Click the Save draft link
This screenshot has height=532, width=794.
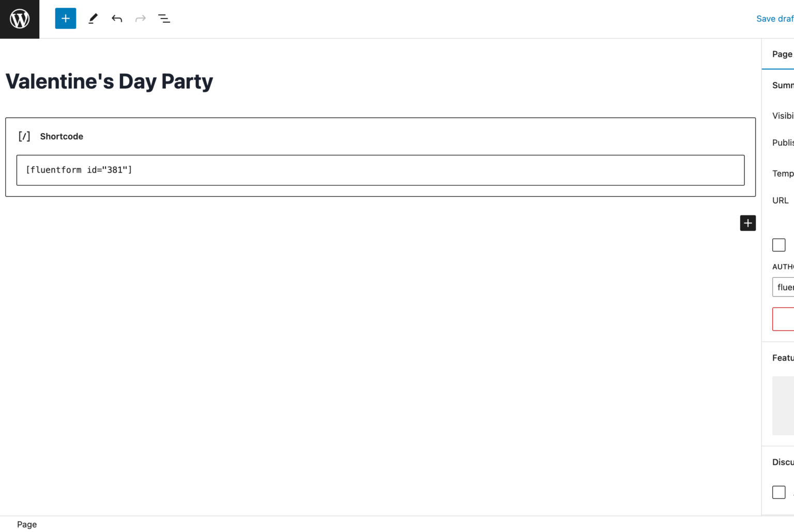click(775, 18)
